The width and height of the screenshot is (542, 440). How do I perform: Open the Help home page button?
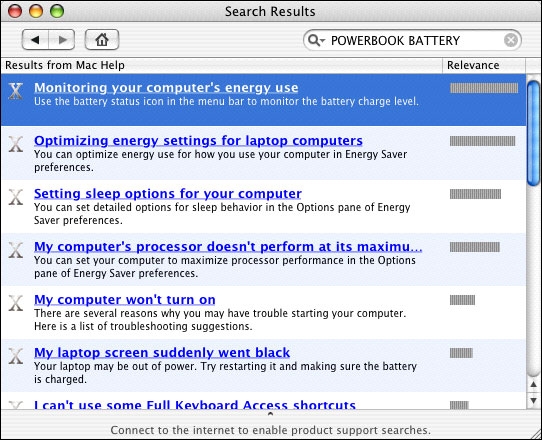102,40
